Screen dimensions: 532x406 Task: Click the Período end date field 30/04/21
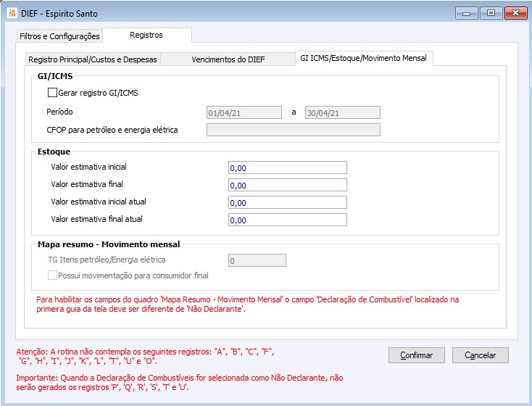click(x=343, y=112)
